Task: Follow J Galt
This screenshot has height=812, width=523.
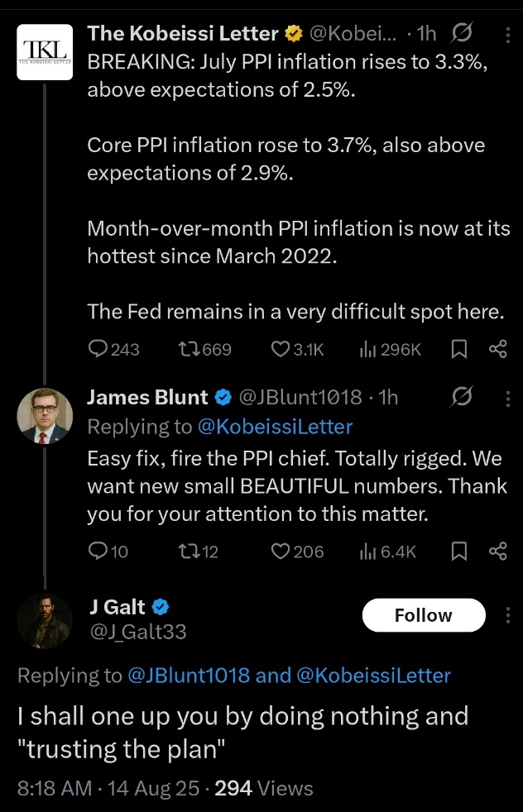Action: 424,615
